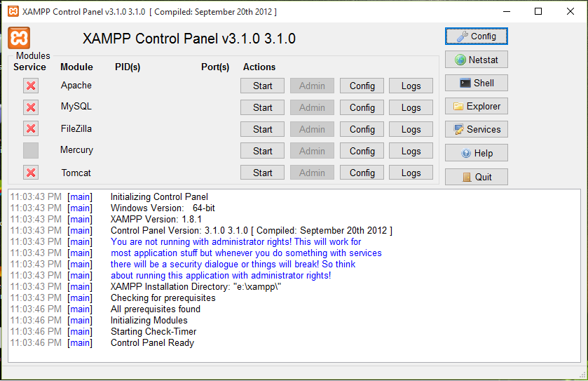Screen dimensions: 588x381
Task: Click the 'Windows Version: 64-bit' log line
Action: [163, 208]
